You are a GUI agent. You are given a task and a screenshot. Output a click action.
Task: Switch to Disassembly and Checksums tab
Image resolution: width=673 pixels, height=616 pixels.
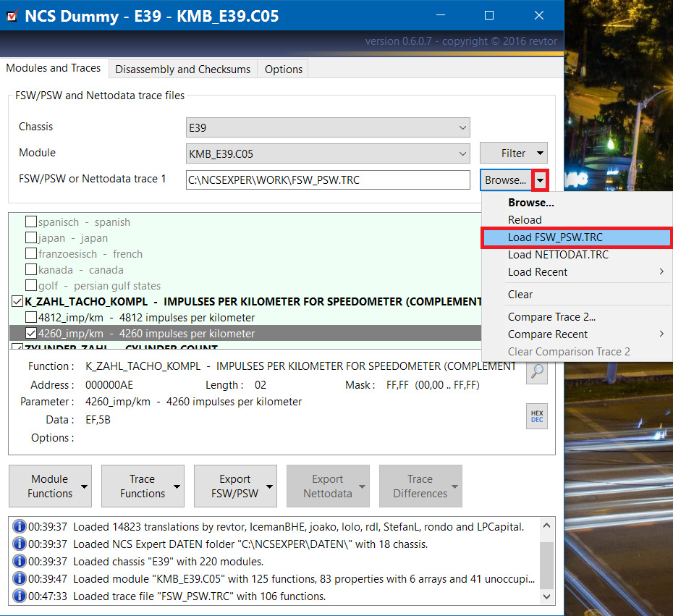(182, 69)
